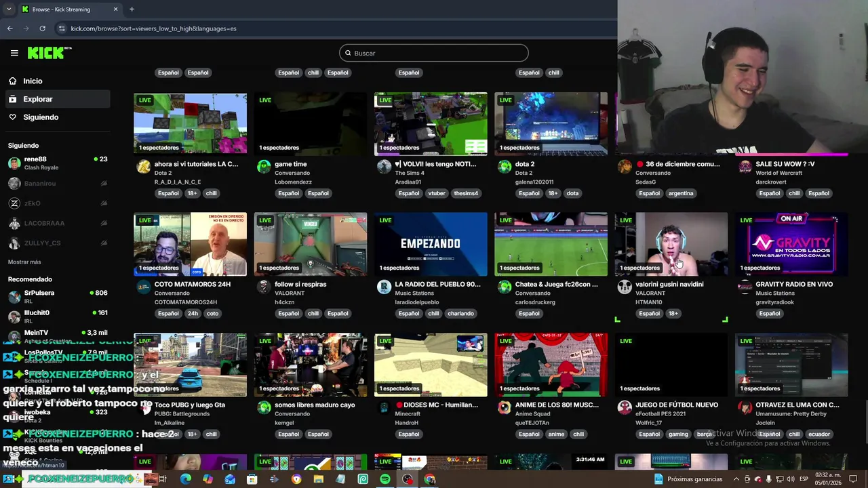Open volume control in system tray

coord(790,479)
